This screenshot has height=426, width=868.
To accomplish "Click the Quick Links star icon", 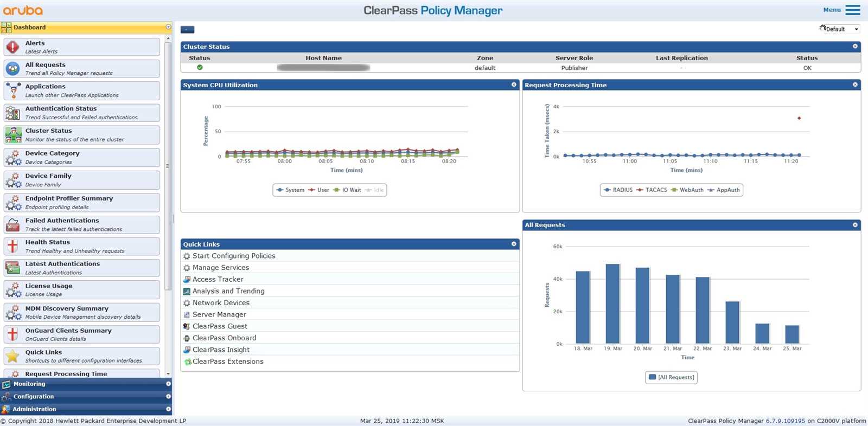I will coord(12,356).
